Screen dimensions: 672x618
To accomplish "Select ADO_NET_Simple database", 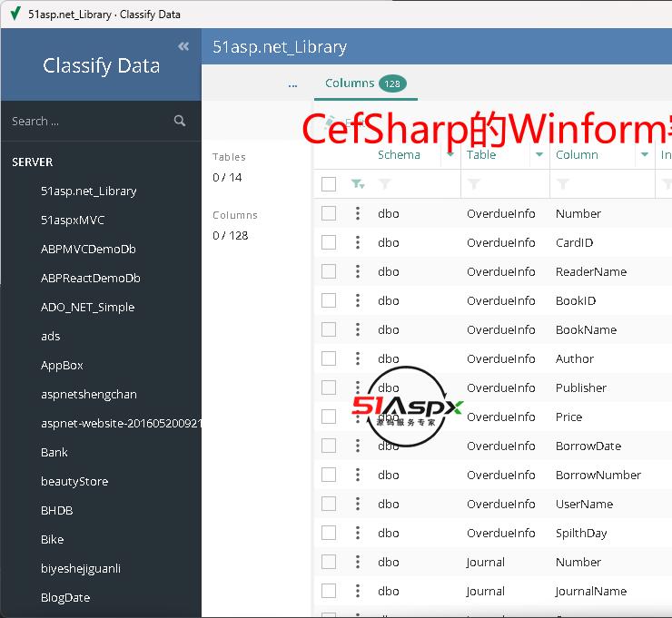I will pyautogui.click(x=87, y=308).
